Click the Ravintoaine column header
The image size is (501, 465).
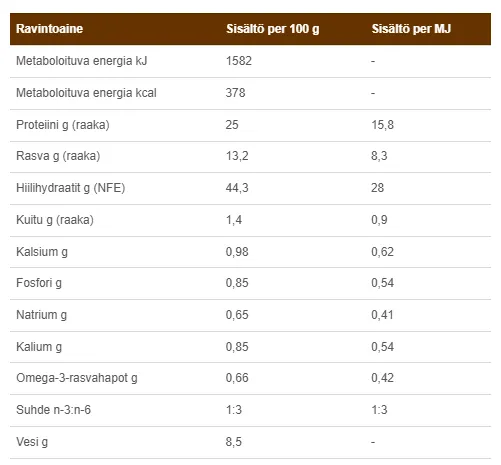(x=49, y=29)
